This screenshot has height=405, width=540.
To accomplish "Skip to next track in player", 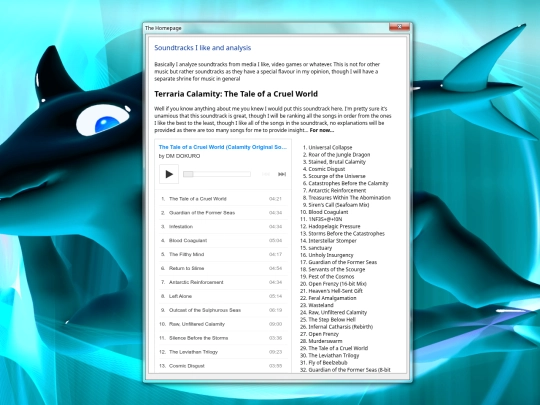I will [282, 174].
